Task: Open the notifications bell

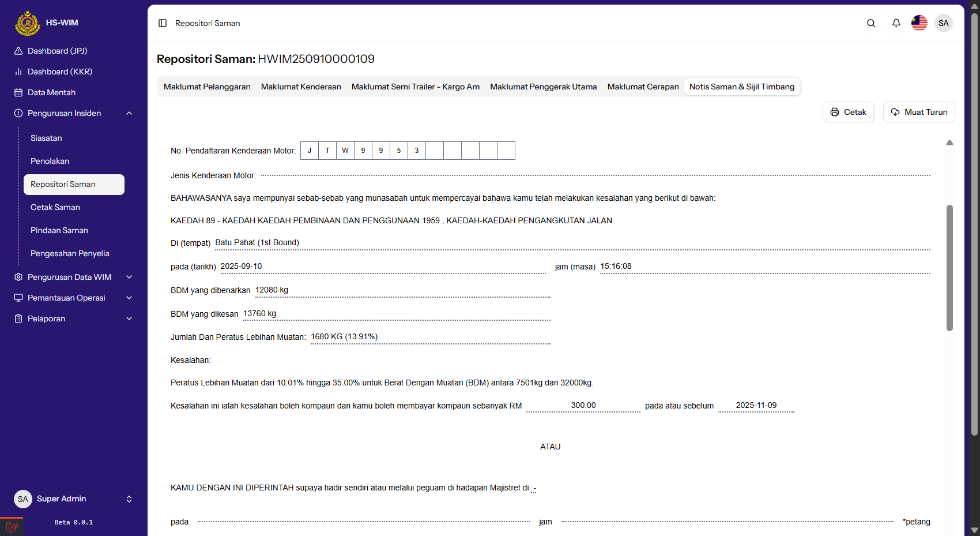Action: tap(896, 23)
